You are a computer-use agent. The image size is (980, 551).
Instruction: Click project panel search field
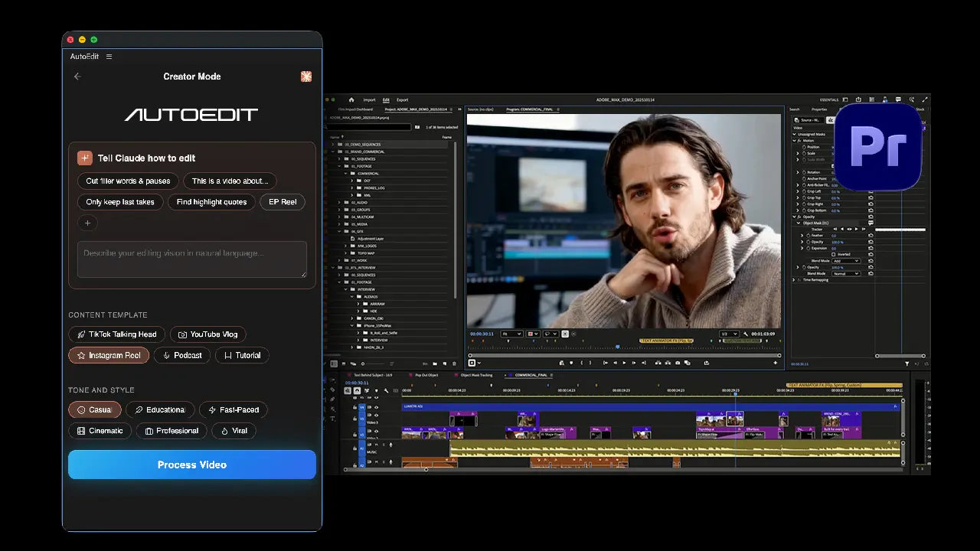[x=369, y=127]
